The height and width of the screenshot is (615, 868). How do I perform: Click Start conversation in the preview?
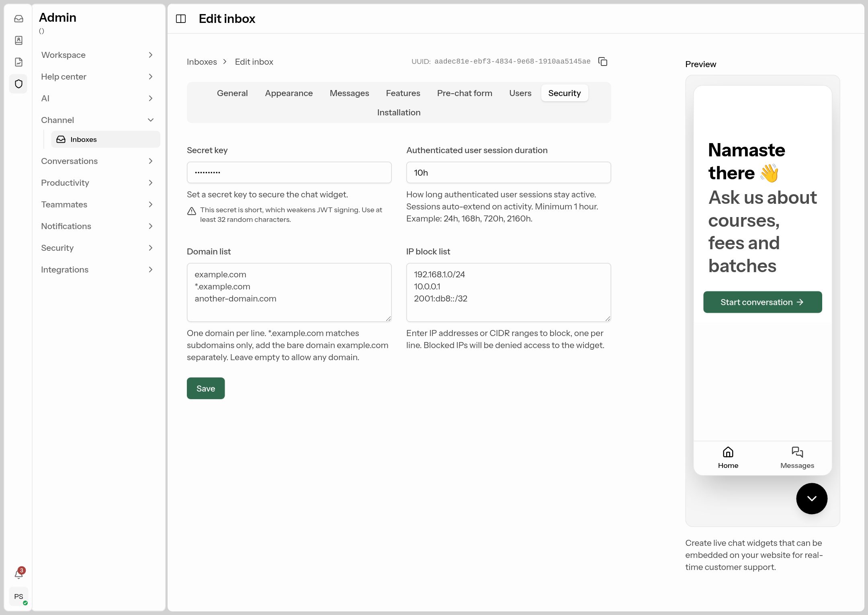(x=762, y=302)
